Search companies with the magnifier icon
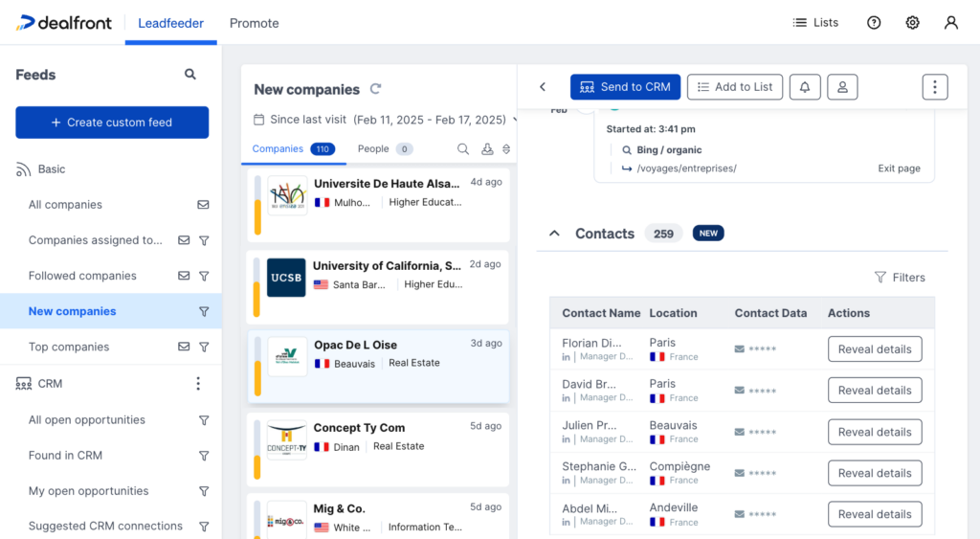Viewport: 980px width, 539px height. pos(462,148)
